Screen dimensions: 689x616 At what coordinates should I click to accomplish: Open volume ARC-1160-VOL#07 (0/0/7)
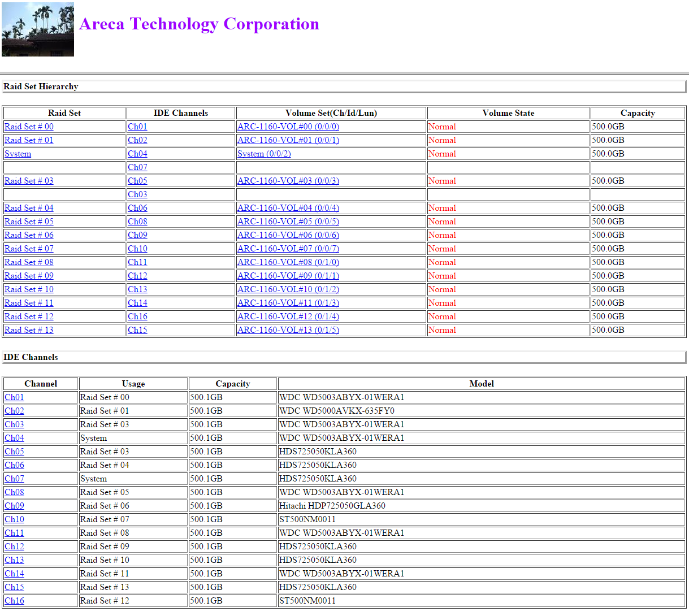pyautogui.click(x=288, y=249)
